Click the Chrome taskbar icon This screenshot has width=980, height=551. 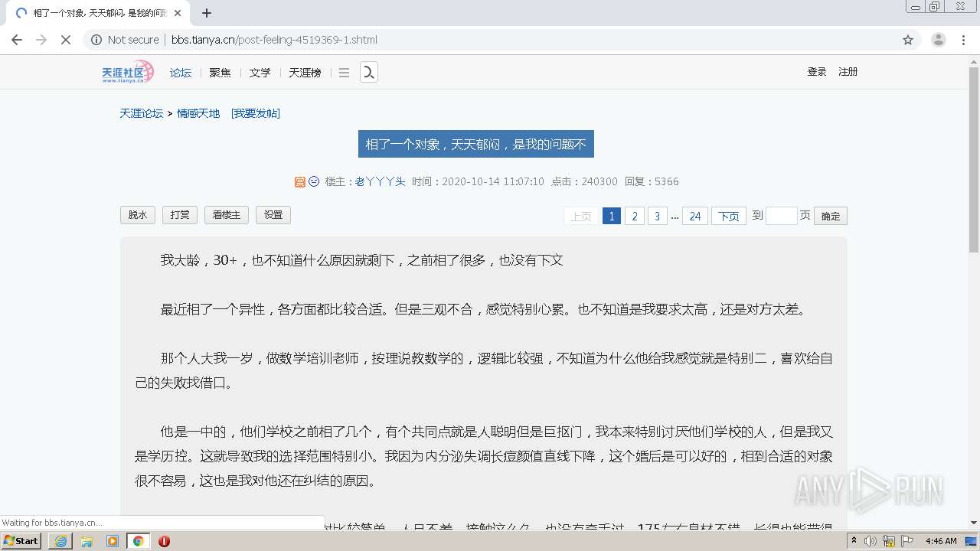point(139,541)
